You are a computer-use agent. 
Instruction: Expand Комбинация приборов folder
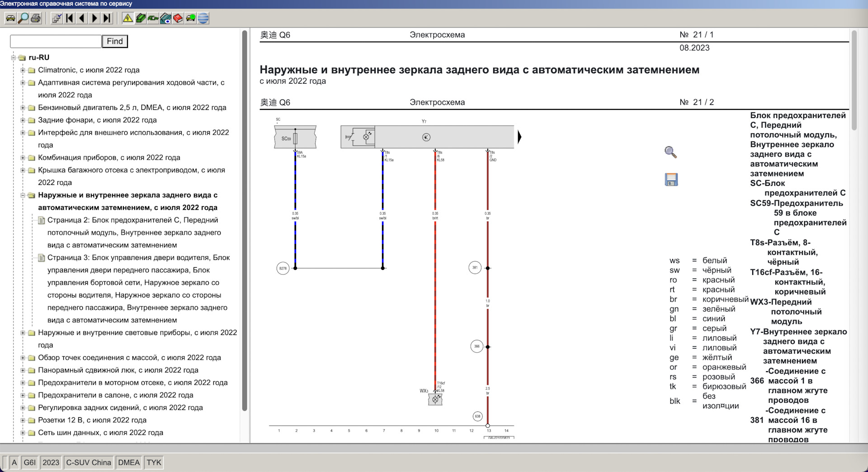pyautogui.click(x=23, y=158)
